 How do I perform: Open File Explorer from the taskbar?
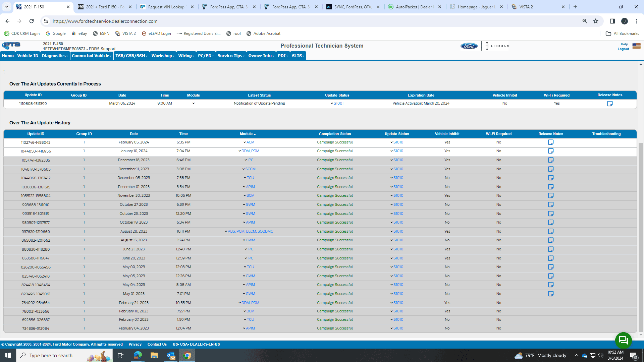point(154,355)
